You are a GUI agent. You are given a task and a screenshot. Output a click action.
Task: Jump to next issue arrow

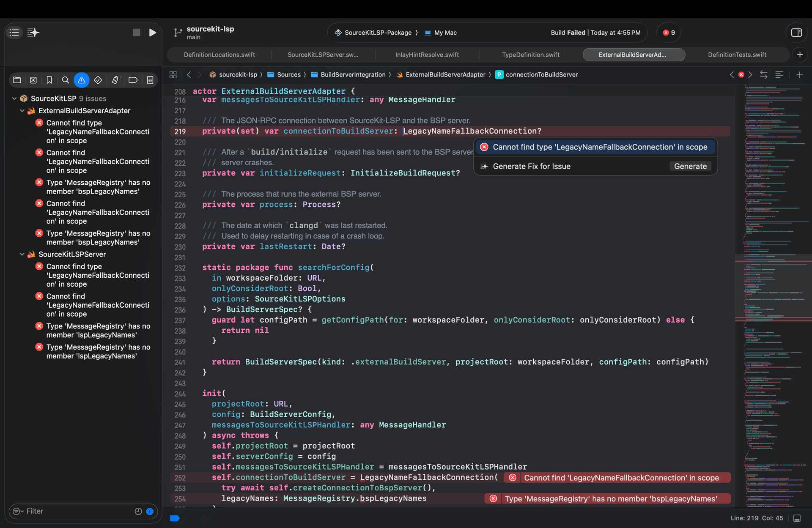click(x=750, y=74)
